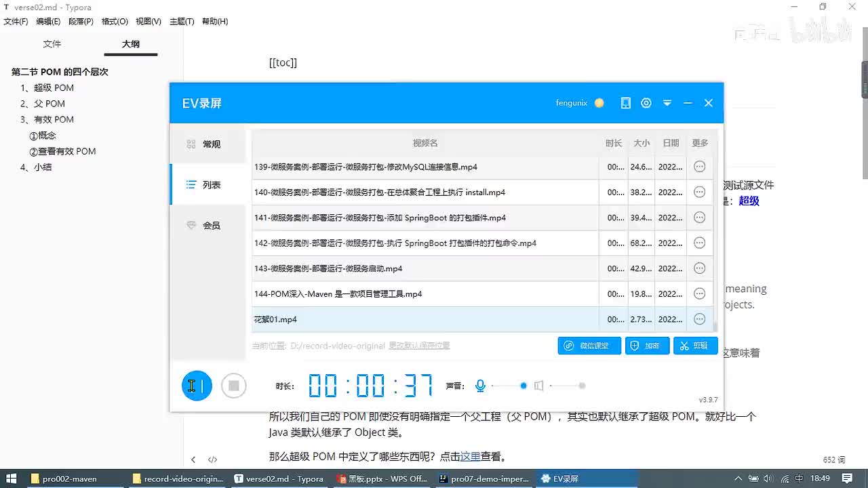Click 更改默认保存位置 link

point(419,346)
